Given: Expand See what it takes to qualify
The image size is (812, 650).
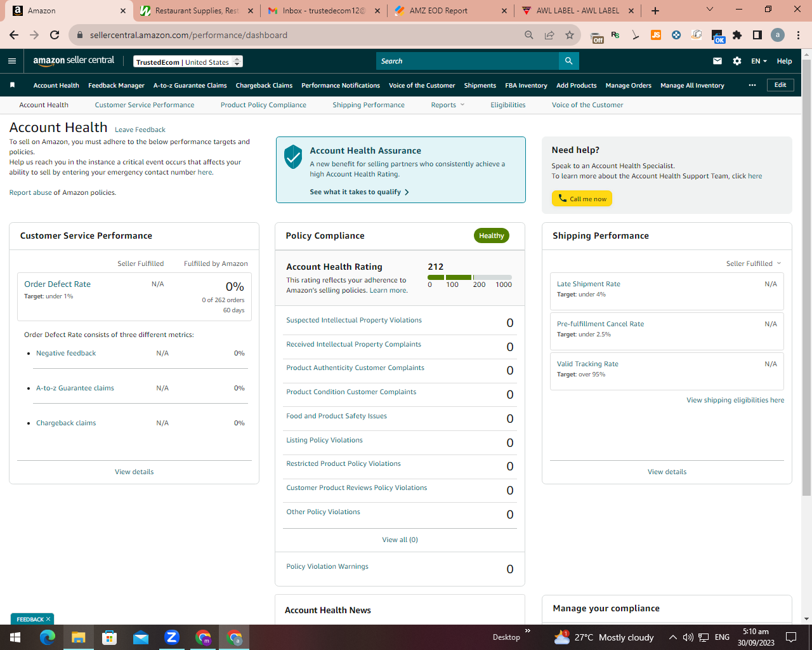Looking at the screenshot, I should coord(359,192).
